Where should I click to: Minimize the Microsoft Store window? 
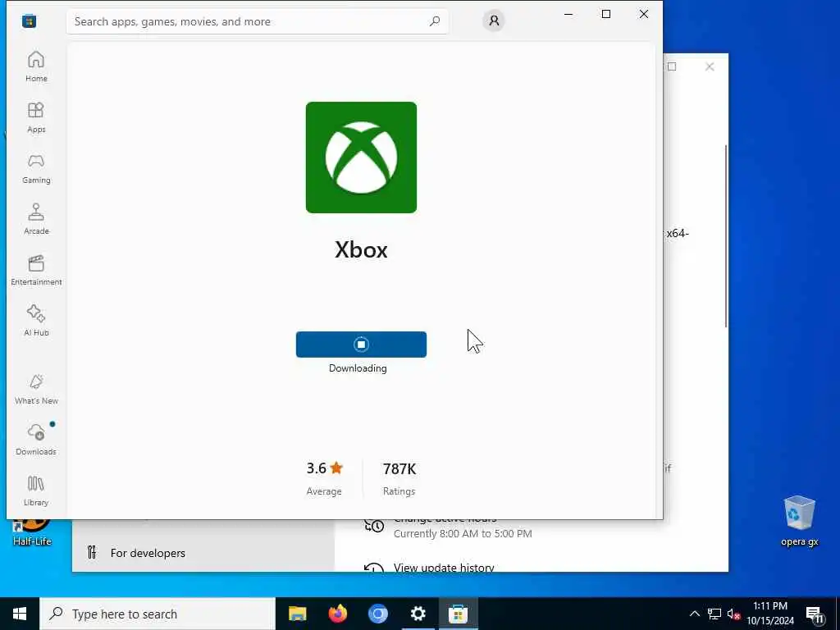click(x=568, y=14)
